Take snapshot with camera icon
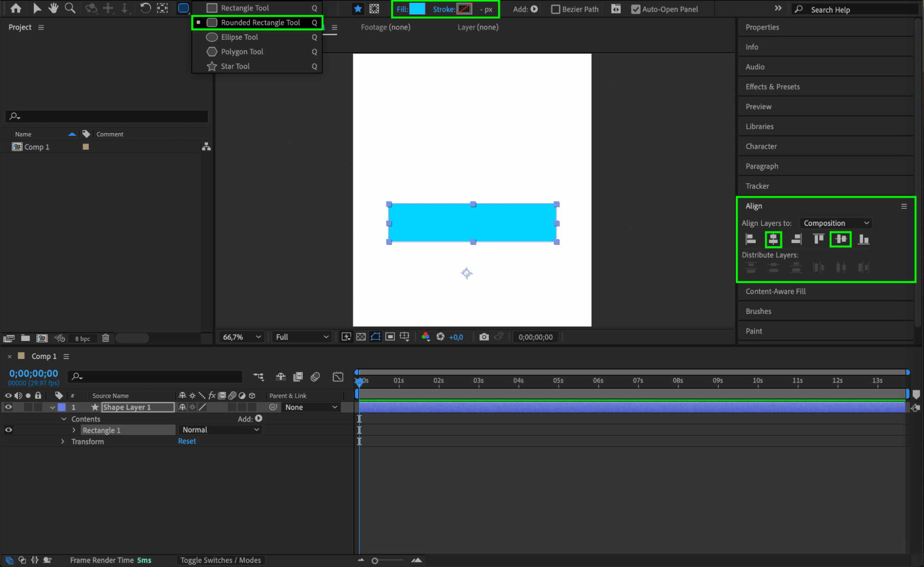The image size is (924, 567). tap(483, 337)
